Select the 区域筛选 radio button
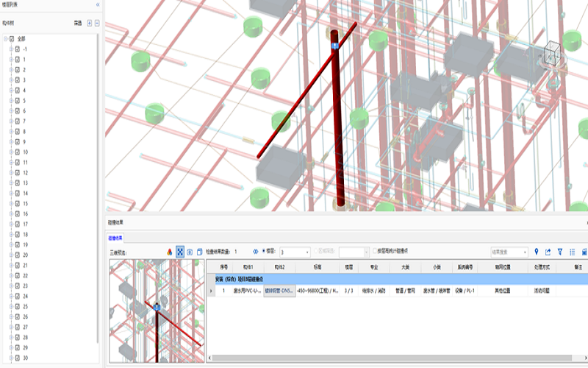Image resolution: width=588 pixels, height=368 pixels. pyautogui.click(x=315, y=251)
